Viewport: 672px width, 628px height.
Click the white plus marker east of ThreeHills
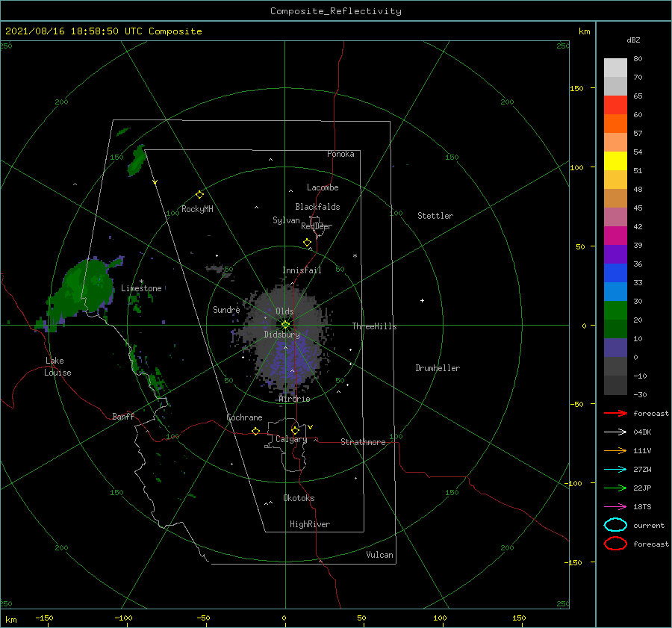point(422,300)
